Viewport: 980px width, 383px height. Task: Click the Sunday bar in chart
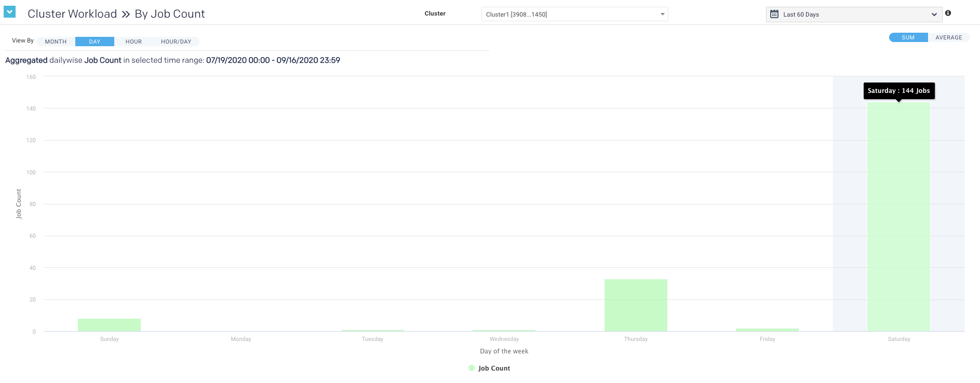coord(109,325)
